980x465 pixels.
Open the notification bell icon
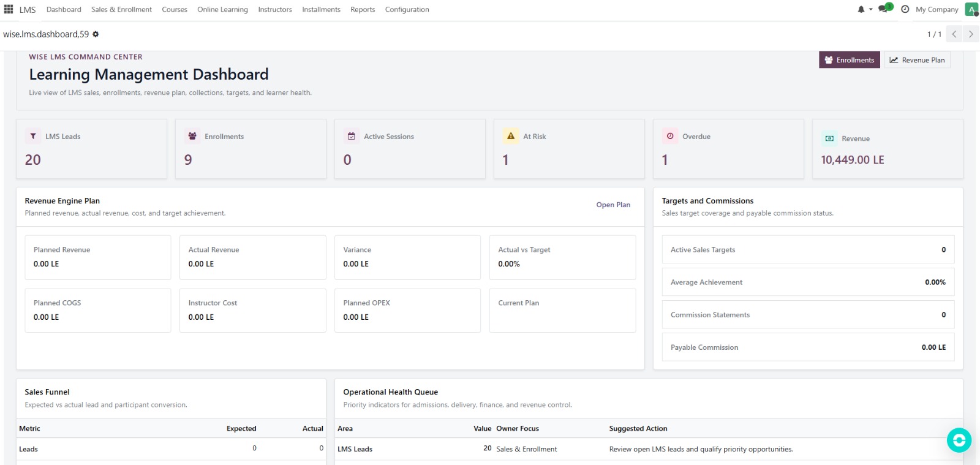coord(861,9)
